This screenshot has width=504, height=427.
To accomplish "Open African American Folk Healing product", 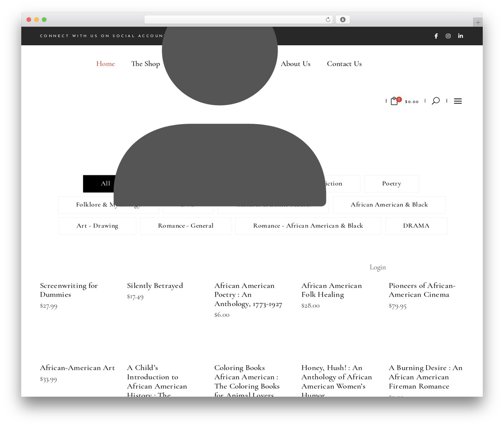I will coord(332,290).
